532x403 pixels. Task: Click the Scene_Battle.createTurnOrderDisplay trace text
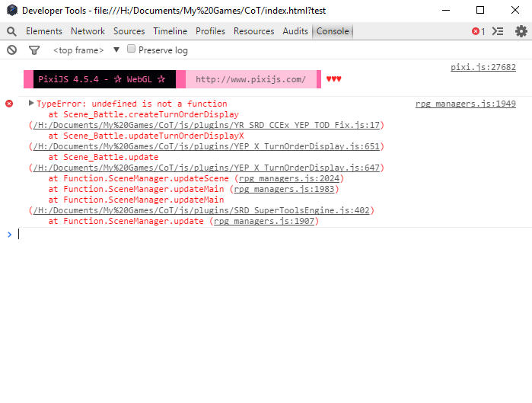coord(151,114)
